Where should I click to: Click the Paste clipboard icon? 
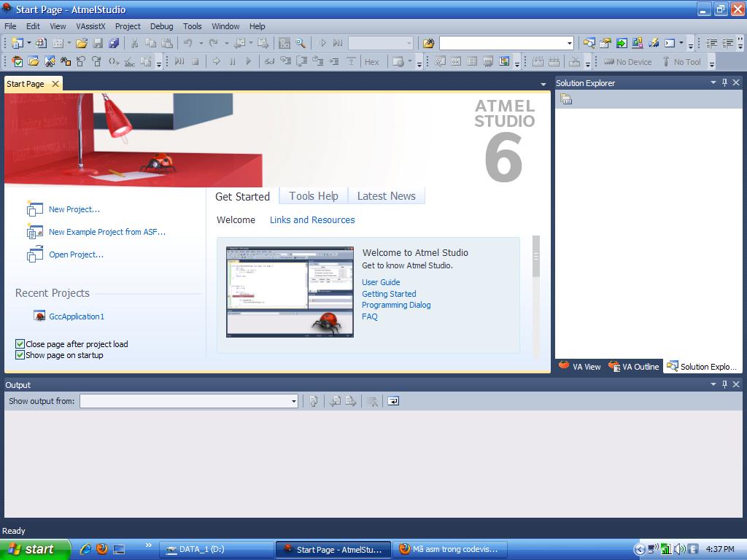click(x=167, y=43)
